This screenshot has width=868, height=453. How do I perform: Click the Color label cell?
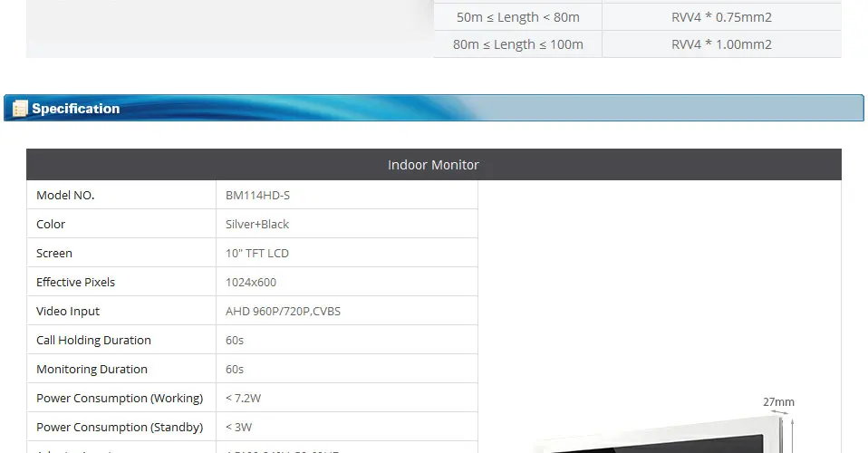click(121, 224)
